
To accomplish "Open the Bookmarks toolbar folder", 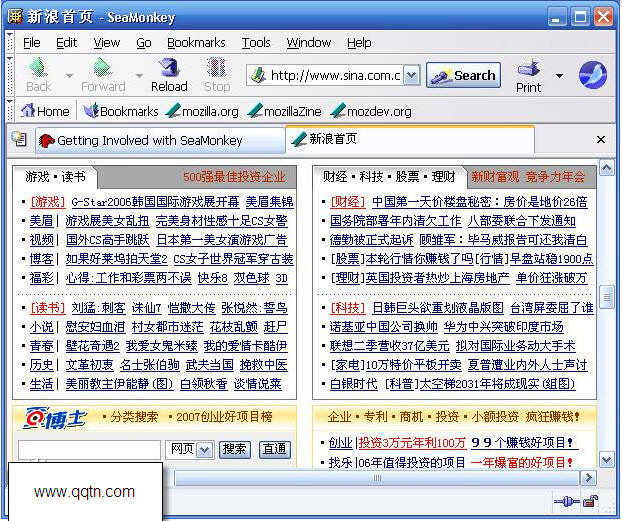I will pyautogui.click(x=121, y=111).
